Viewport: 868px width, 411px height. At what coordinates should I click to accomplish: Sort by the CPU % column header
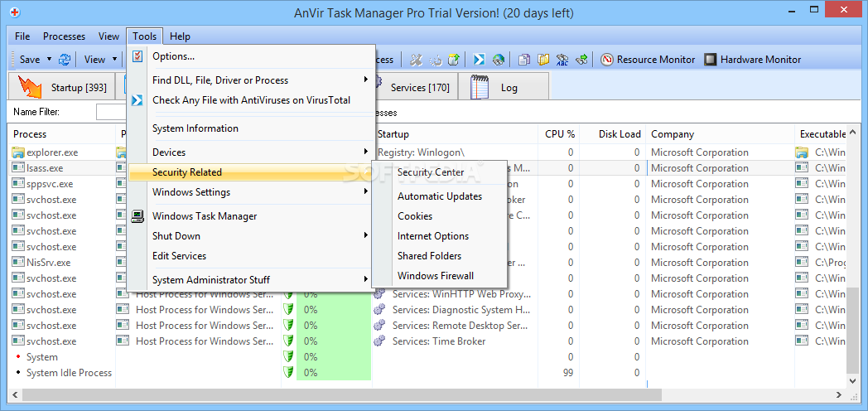click(560, 134)
